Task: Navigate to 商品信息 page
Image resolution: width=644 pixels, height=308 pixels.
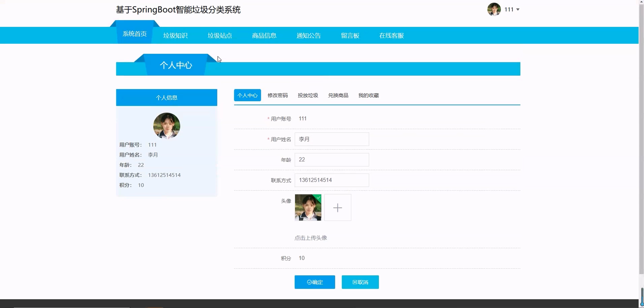Action: tap(264, 35)
